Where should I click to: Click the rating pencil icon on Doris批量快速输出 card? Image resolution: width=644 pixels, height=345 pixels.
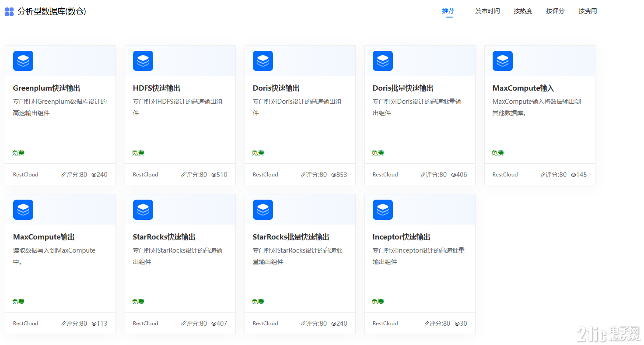pyautogui.click(x=423, y=175)
